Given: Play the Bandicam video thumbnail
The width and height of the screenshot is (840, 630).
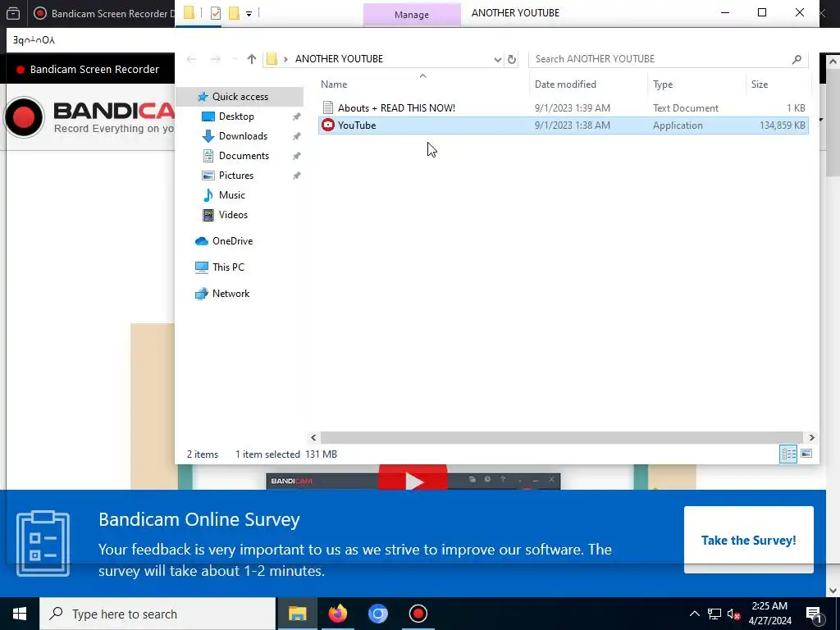Looking at the screenshot, I should pos(413,479).
